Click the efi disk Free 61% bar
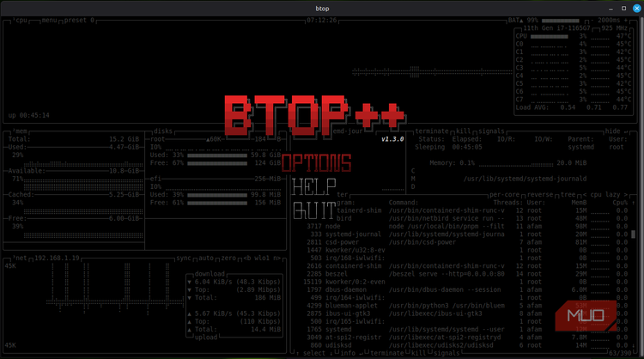This screenshot has width=644, height=359. pos(217,203)
